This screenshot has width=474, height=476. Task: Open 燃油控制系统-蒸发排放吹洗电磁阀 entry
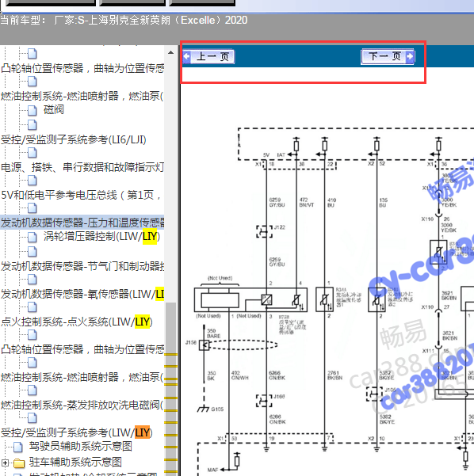click(82, 405)
